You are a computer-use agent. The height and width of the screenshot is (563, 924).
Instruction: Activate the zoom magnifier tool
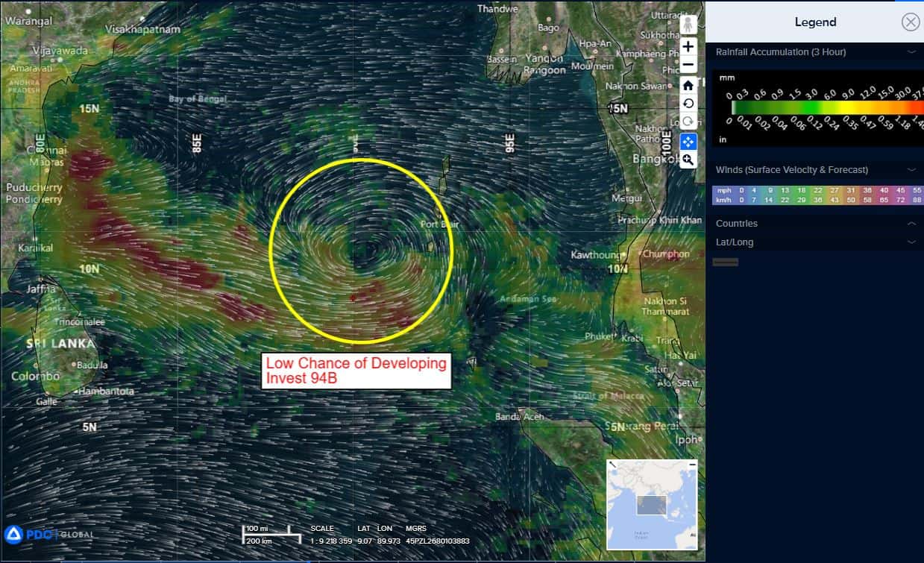pos(688,160)
